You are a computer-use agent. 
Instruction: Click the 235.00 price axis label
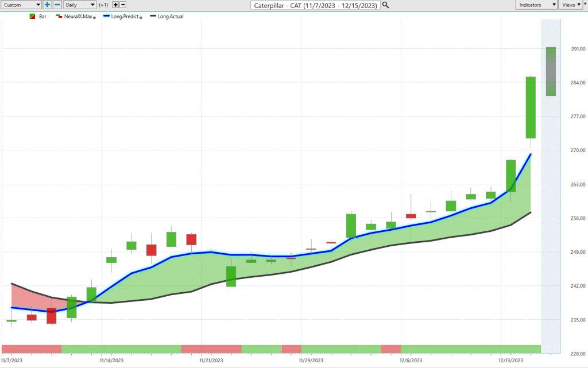[x=578, y=320]
